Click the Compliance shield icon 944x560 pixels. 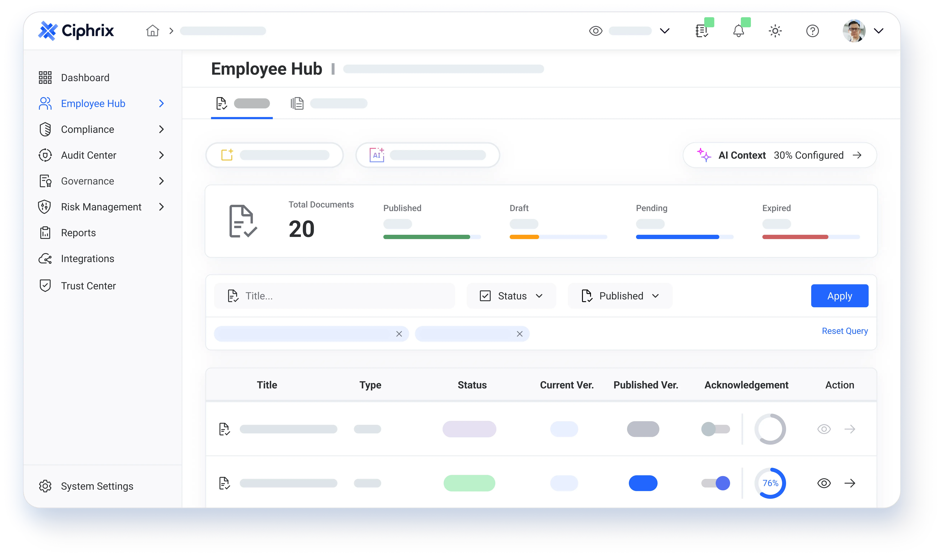(x=45, y=129)
